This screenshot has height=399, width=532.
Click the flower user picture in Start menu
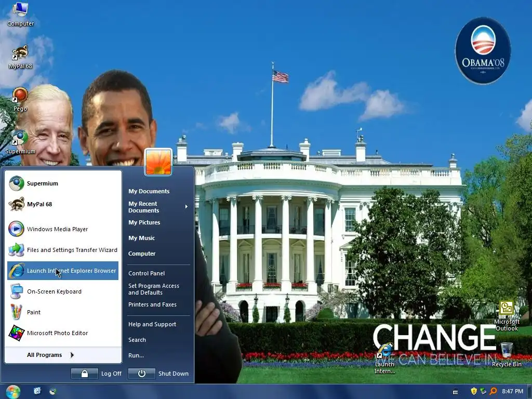[x=158, y=162]
